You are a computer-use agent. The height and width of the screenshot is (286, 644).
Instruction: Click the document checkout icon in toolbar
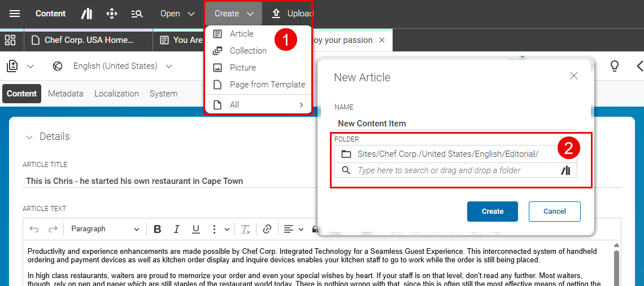tap(12, 66)
